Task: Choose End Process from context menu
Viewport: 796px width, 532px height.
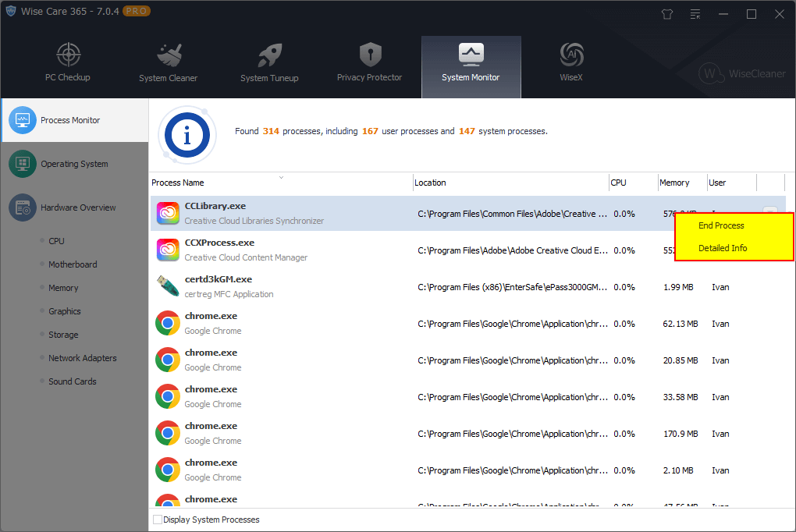Action: 721,225
